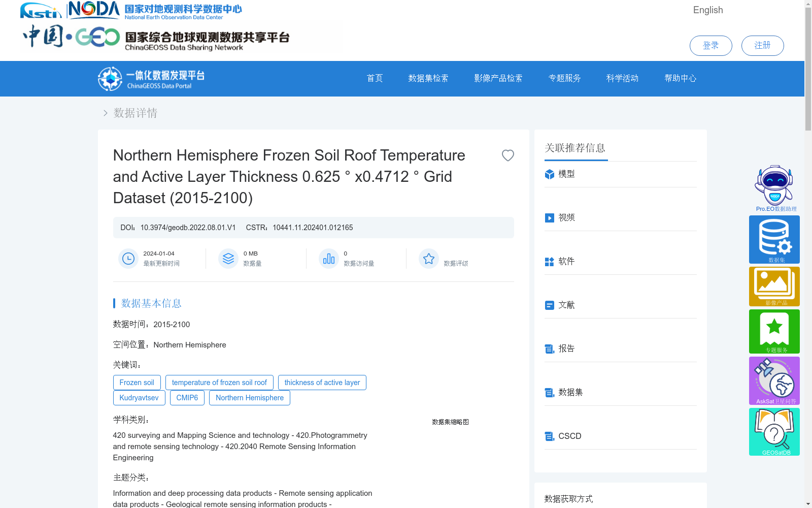This screenshot has height=508, width=812.
Task: Open the GEOSatDB shortcut
Action: (774, 432)
